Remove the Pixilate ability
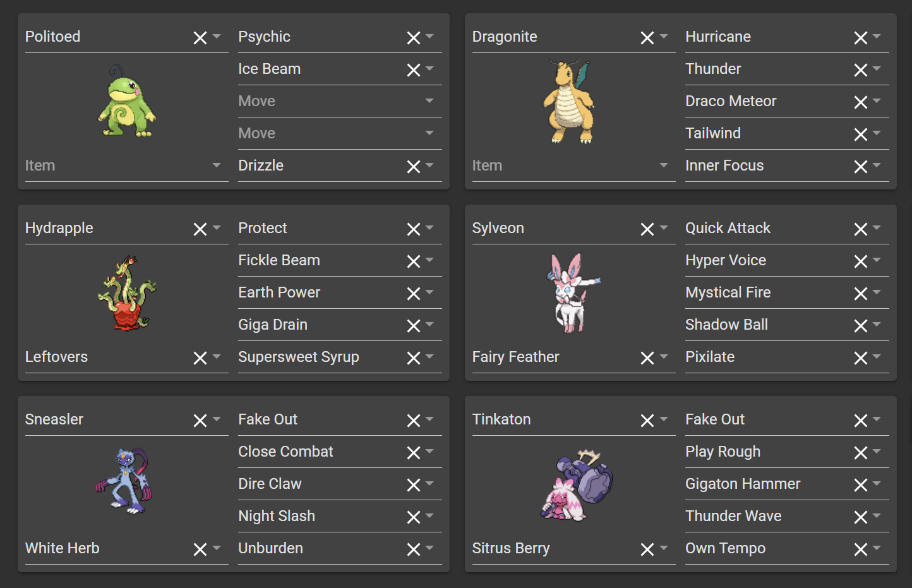 click(861, 358)
